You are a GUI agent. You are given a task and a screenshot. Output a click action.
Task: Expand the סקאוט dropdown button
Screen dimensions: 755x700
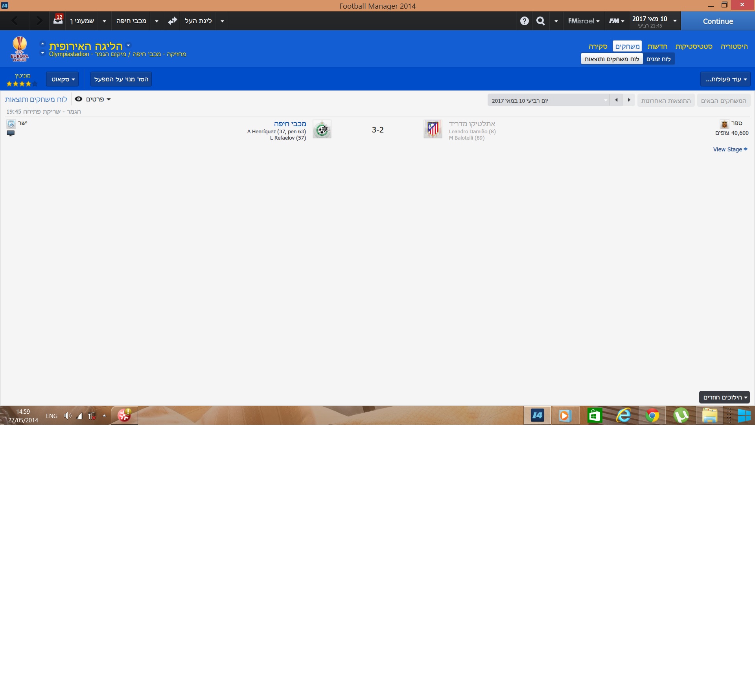click(63, 79)
